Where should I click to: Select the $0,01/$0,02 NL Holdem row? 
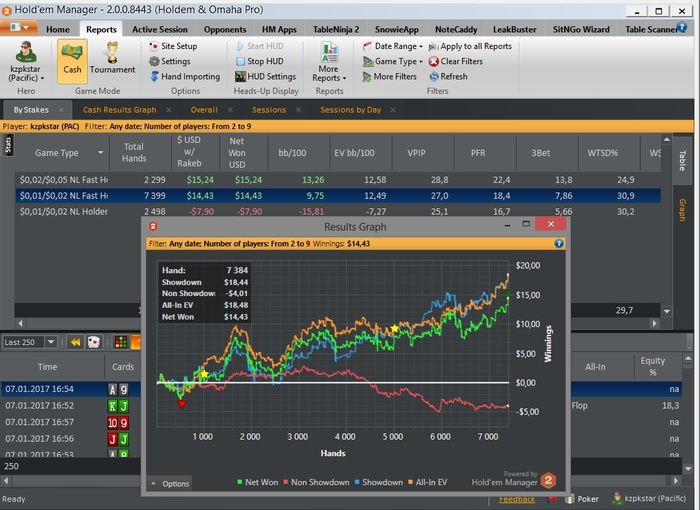(x=338, y=211)
